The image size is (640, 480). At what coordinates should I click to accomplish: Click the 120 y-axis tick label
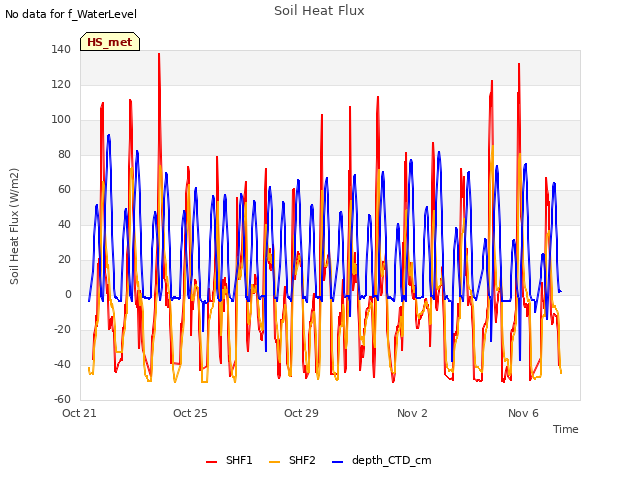61,84
